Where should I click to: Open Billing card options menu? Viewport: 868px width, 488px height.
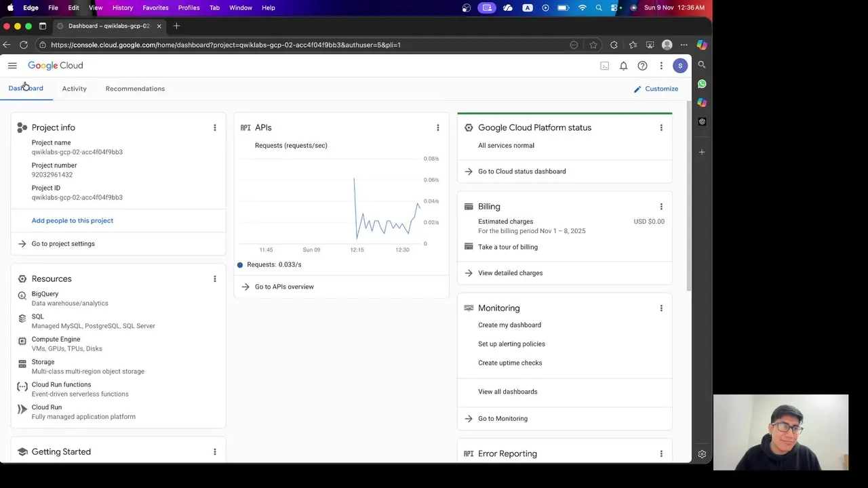pyautogui.click(x=661, y=207)
